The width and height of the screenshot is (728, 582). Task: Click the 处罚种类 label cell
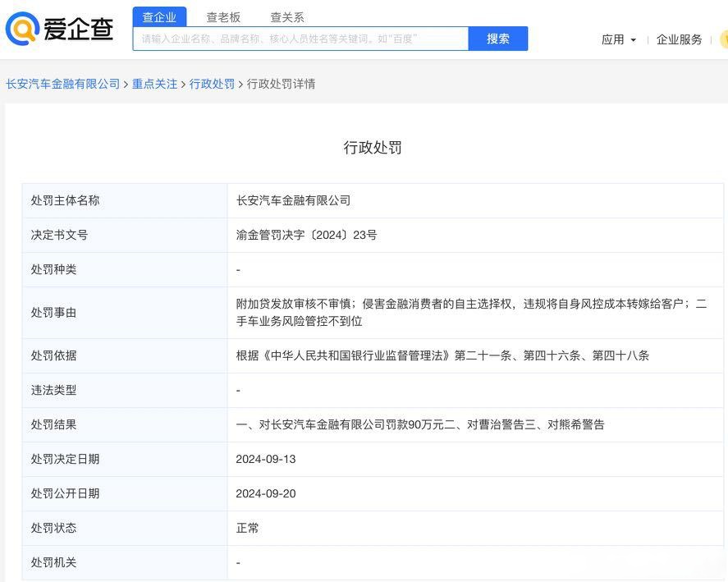125,269
